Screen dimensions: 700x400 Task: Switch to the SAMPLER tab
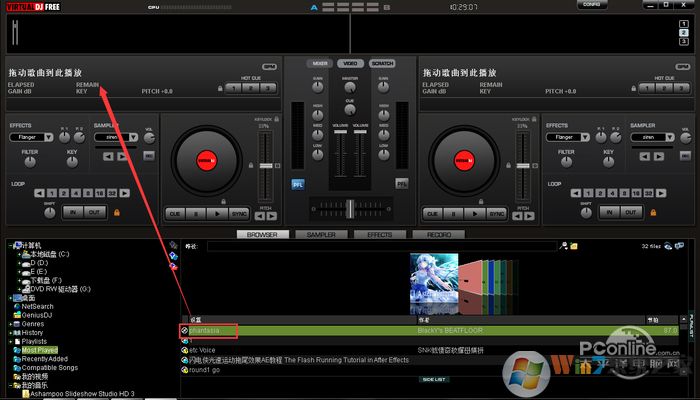(320, 234)
